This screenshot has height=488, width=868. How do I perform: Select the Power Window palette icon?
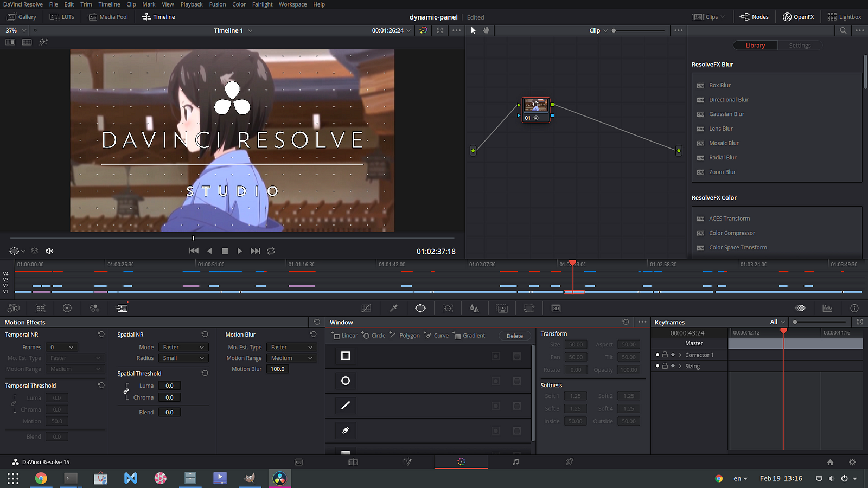[420, 308]
